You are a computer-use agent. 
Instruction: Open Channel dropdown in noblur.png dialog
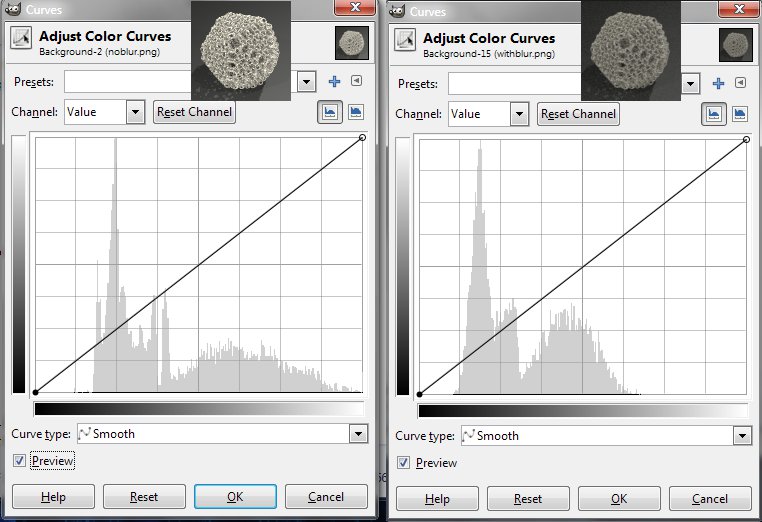pyautogui.click(x=135, y=113)
